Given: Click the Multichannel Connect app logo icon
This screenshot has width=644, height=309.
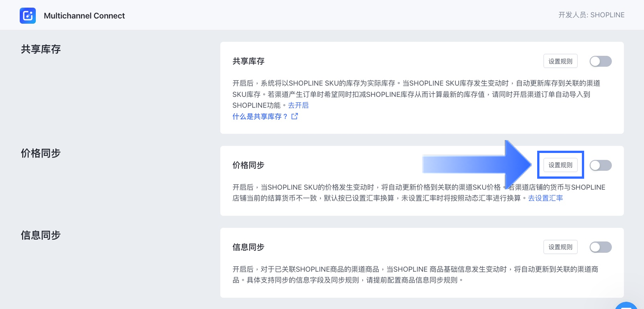Looking at the screenshot, I should [28, 16].
